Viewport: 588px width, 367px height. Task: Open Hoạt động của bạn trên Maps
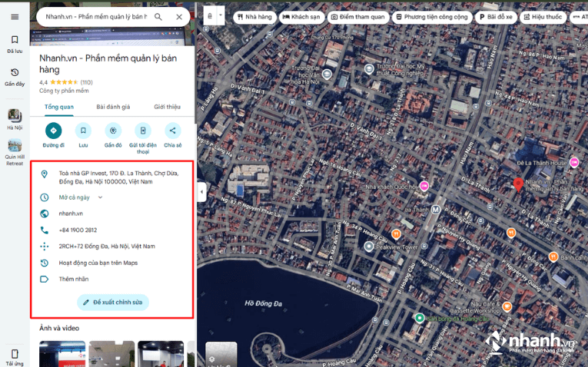point(98,263)
